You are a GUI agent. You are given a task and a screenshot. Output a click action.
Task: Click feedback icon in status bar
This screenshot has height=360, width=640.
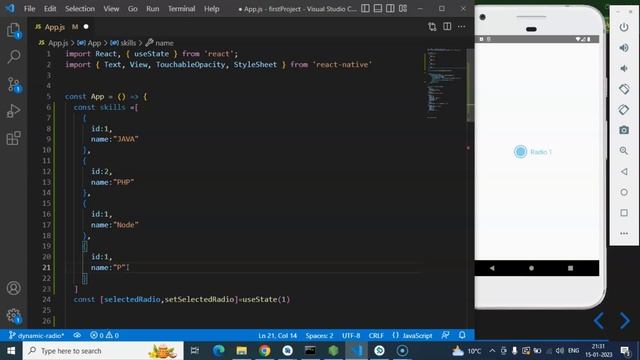[x=445, y=336]
